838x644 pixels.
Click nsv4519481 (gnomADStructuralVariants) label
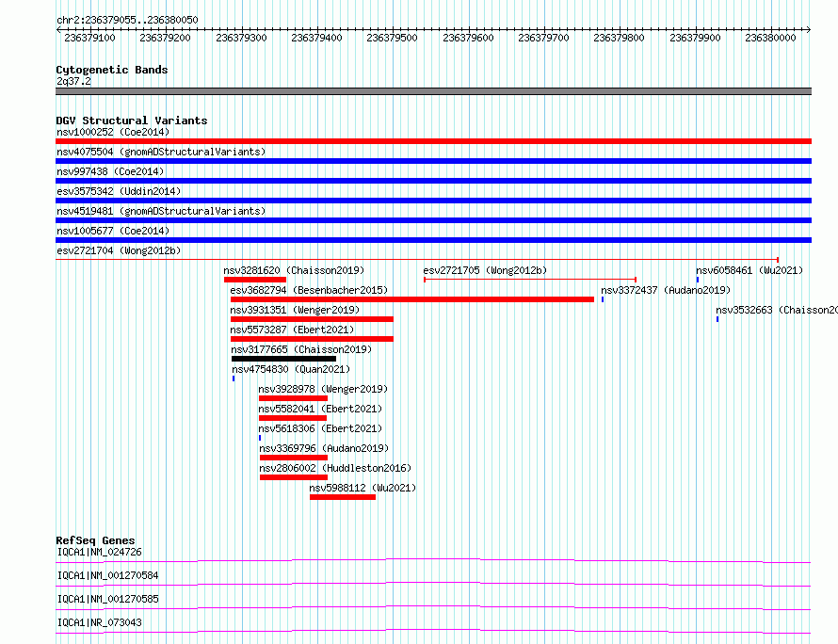click(x=161, y=211)
